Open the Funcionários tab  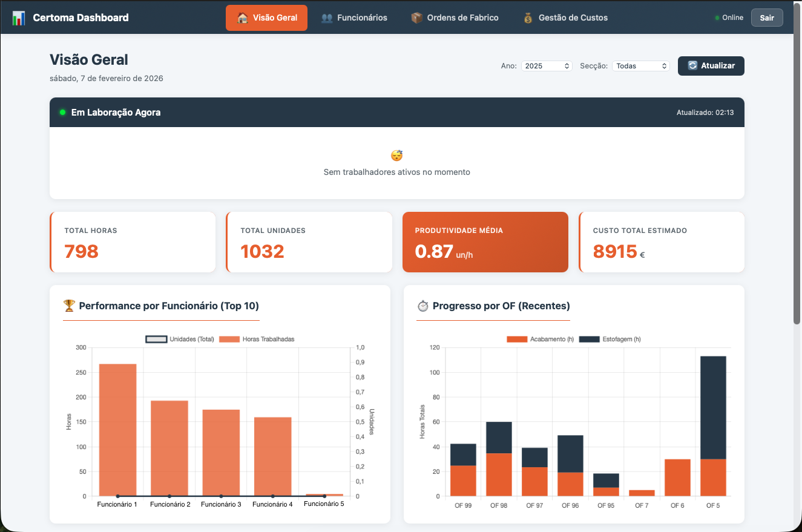(x=353, y=18)
